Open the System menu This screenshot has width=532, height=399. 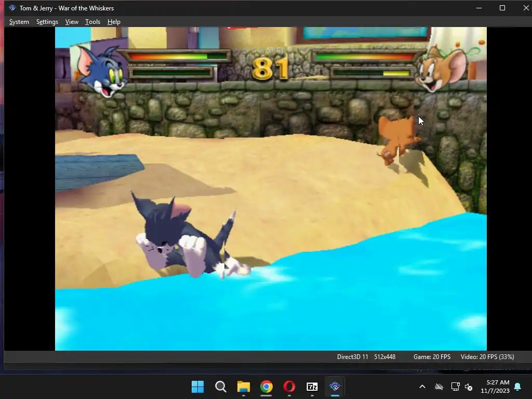(19, 22)
